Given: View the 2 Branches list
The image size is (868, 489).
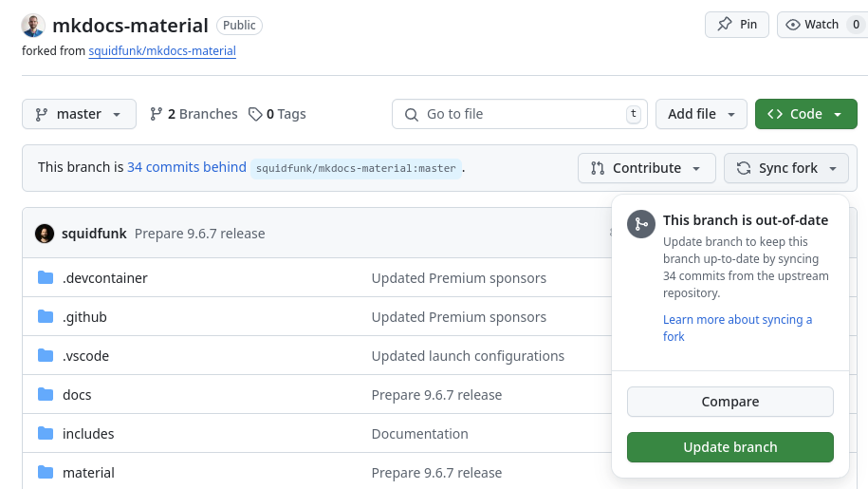Looking at the screenshot, I should click(194, 114).
